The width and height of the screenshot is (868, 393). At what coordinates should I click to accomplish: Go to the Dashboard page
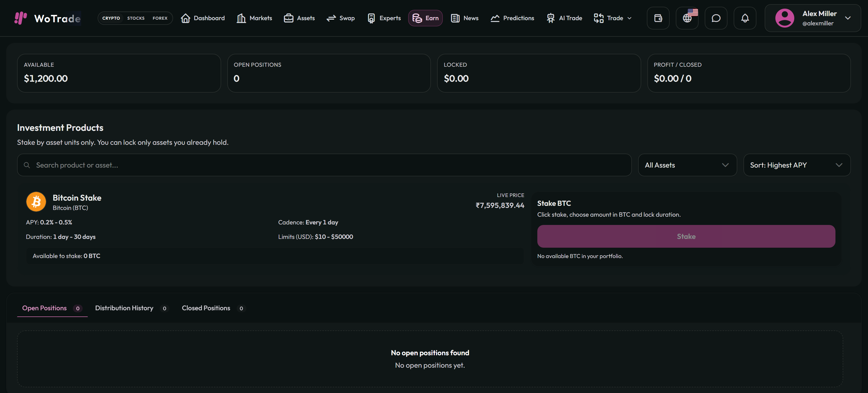click(203, 18)
